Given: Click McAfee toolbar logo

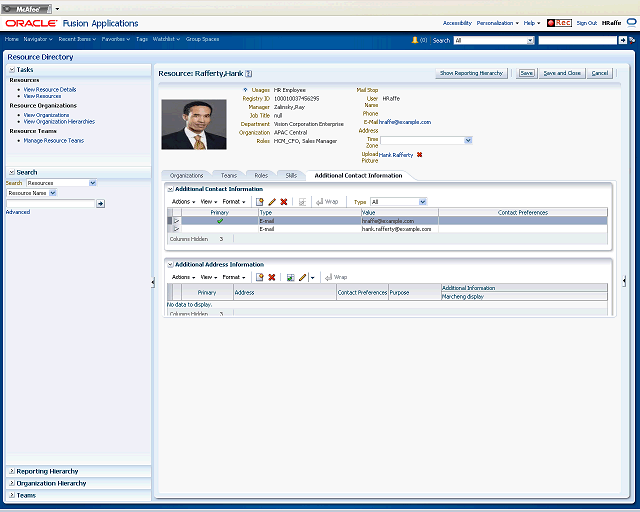Looking at the screenshot, I should pyautogui.click(x=27, y=9).
